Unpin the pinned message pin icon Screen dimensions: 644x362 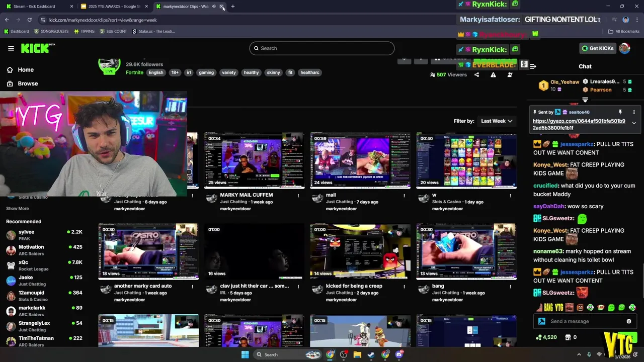620,112
